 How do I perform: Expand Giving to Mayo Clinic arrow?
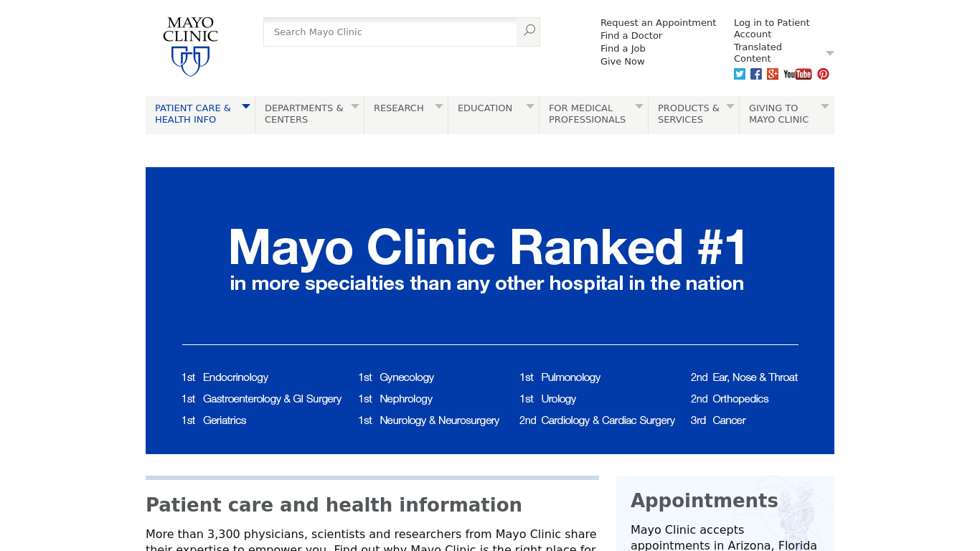(825, 106)
